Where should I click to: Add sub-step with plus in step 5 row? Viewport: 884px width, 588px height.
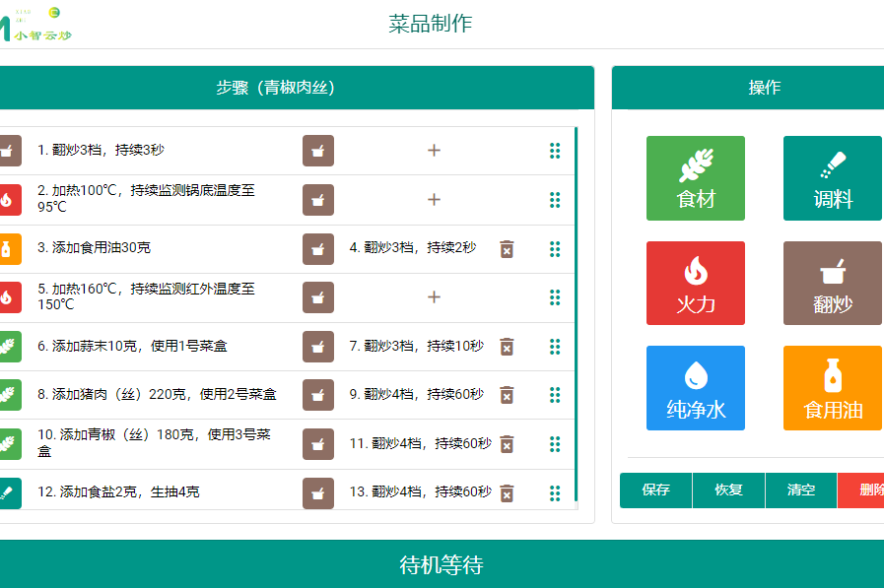tap(434, 297)
